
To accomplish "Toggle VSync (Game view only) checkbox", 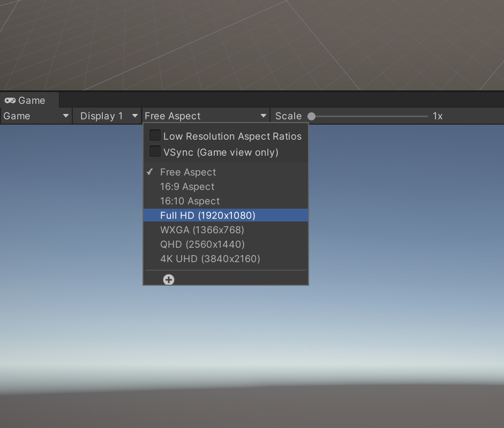I will (x=155, y=152).
